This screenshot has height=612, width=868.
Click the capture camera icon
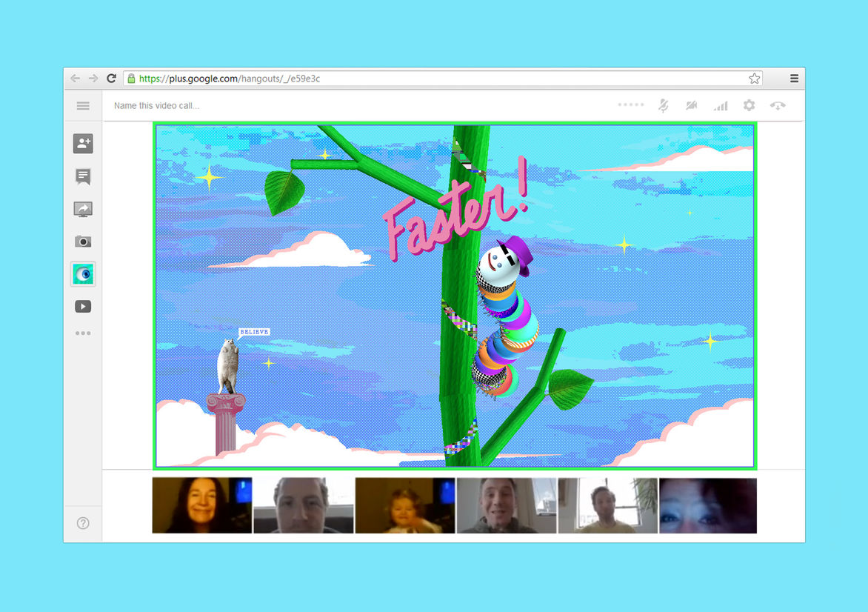83,242
